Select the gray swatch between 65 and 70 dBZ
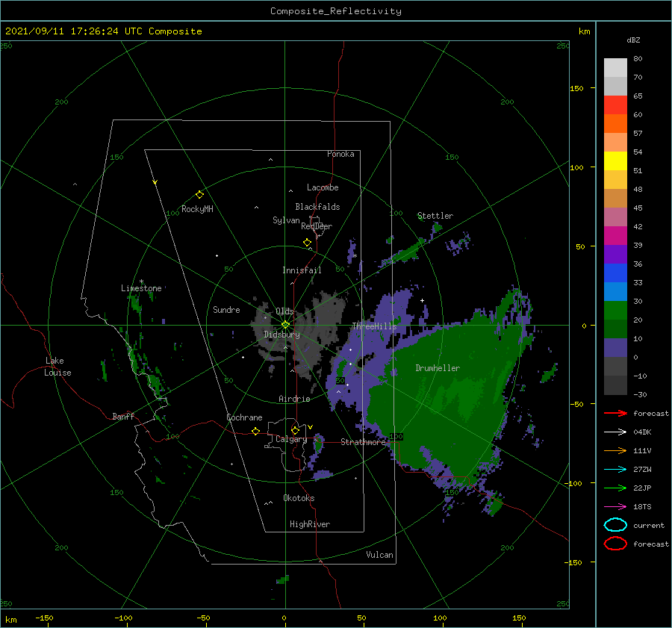Screen dimensions: 672x628 (x=615, y=86)
